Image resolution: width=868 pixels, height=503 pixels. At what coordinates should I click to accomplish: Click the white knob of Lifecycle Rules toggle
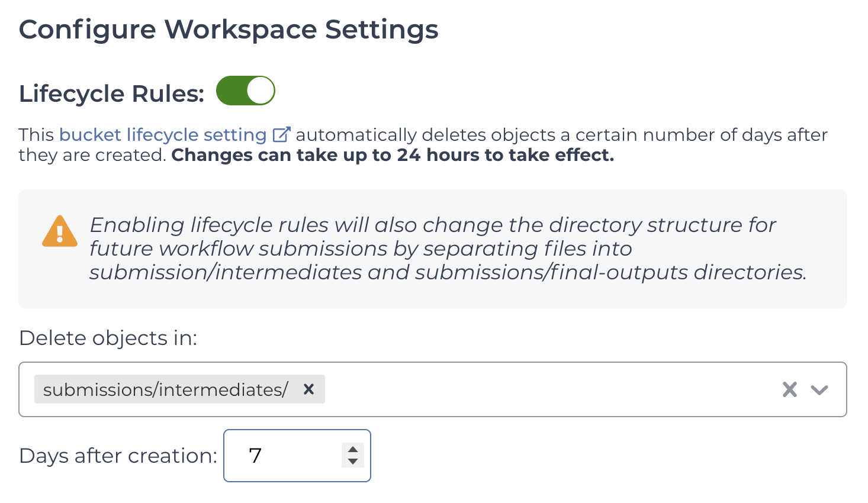click(261, 91)
